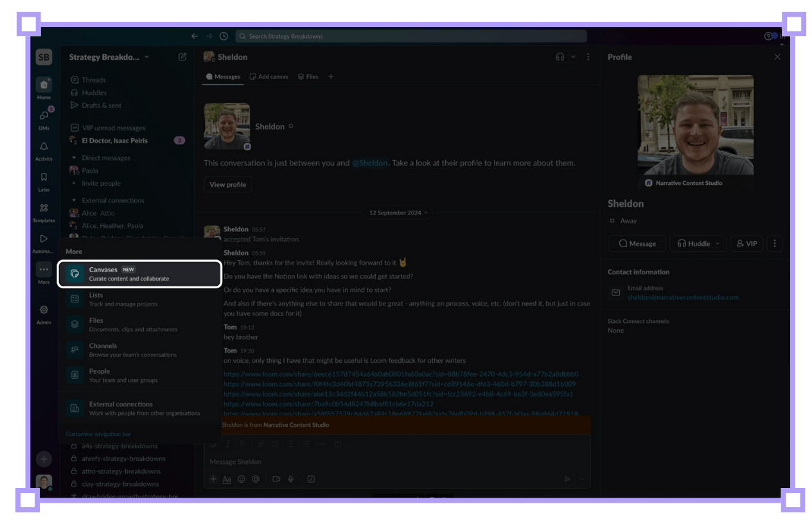Go to Home in the sidebar
812x531 pixels.
pyautogui.click(x=44, y=89)
